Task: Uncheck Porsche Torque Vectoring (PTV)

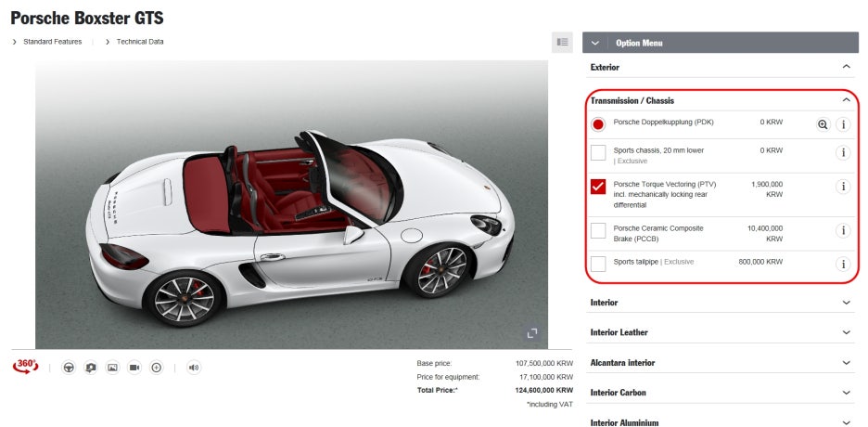Action: pos(598,187)
